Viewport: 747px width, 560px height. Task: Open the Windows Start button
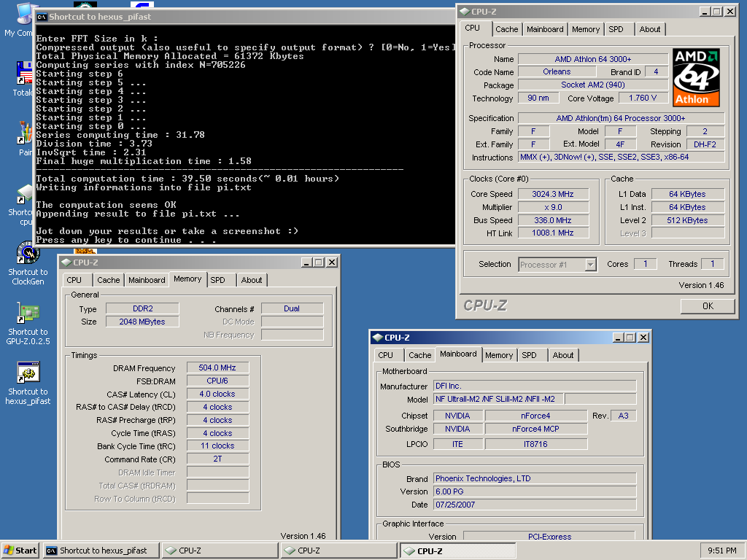20,551
